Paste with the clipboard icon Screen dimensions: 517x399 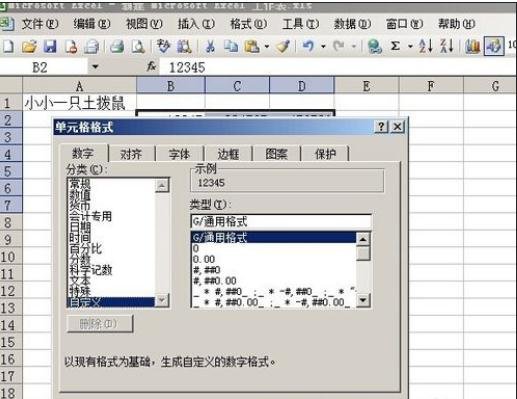click(x=252, y=46)
